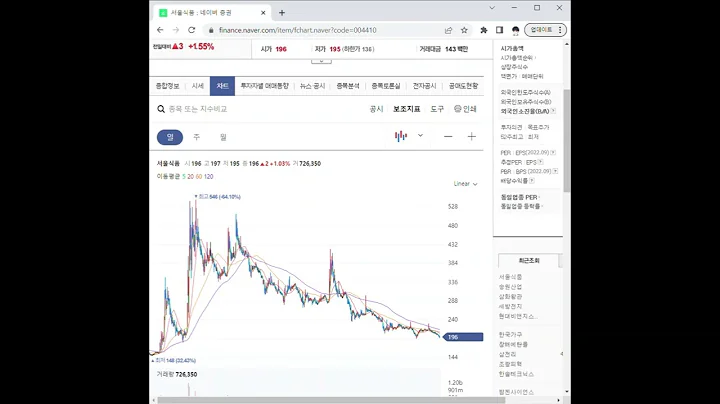Click the 공시 link above the chart
Image resolution: width=720 pixels, height=404 pixels.
[x=376, y=109]
